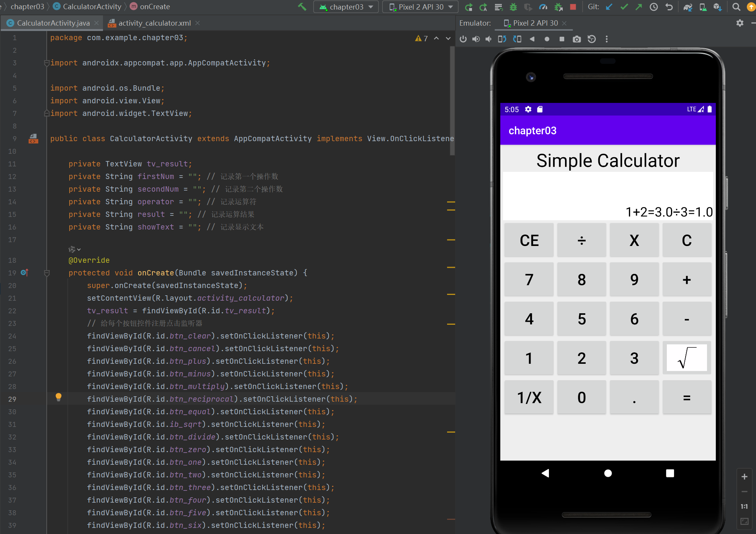The height and width of the screenshot is (534, 756).
Task: Open the SDK Manager icon
Action: tap(718, 7)
